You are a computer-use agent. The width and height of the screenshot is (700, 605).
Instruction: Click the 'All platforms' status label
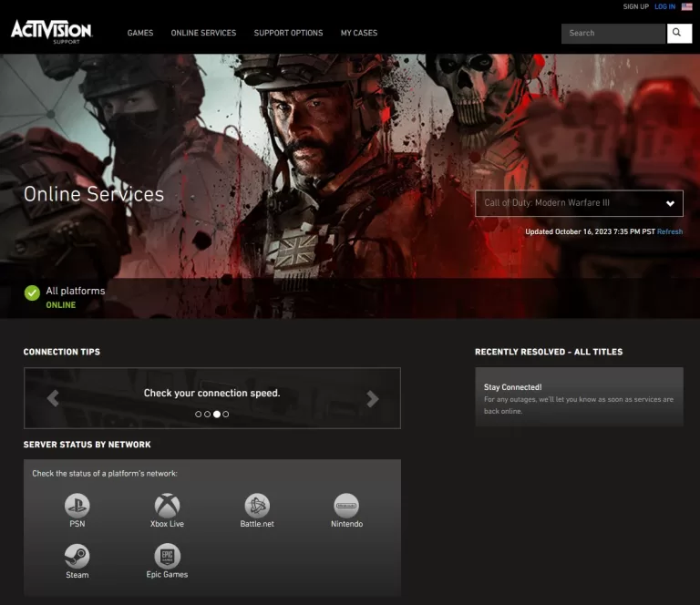(x=76, y=291)
